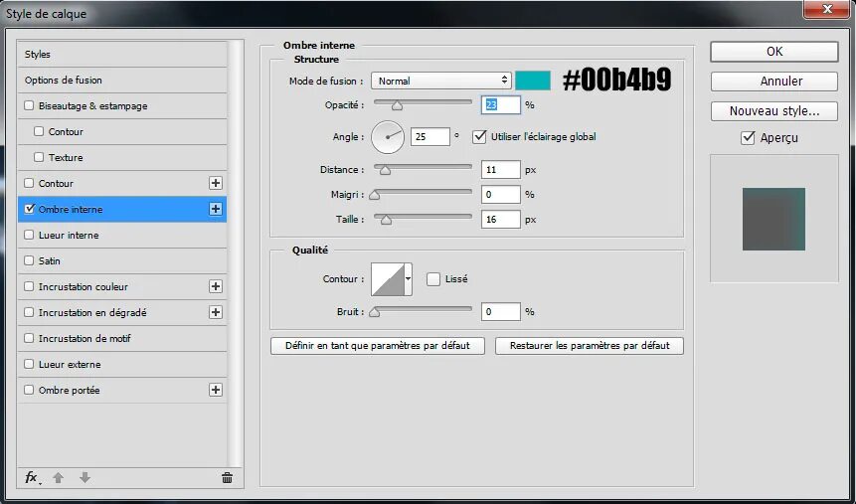Enable Incrustation couleur checkbox
Viewport: 856px width, 504px height.
(x=29, y=286)
